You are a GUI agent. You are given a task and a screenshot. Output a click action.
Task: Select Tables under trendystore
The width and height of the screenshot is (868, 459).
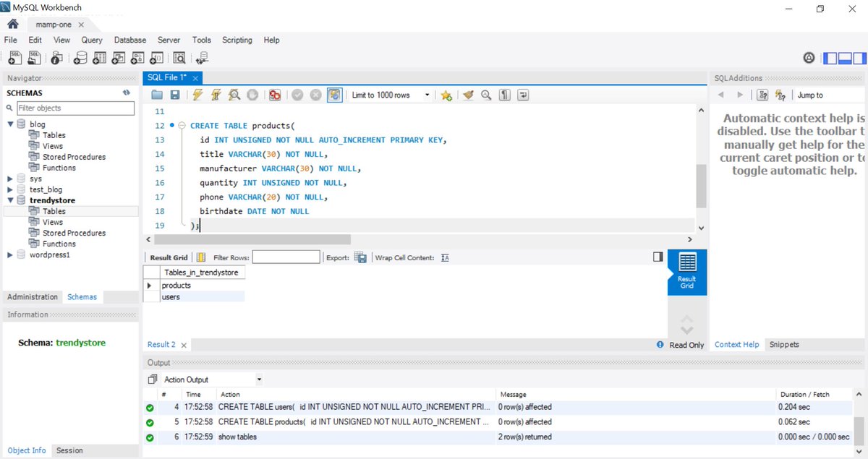pyautogui.click(x=54, y=211)
